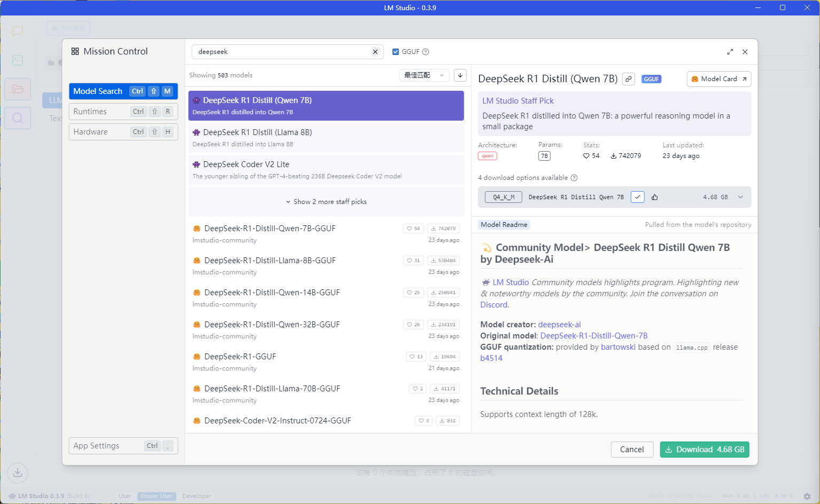Clear the deepseek search field
Viewport: 820px width, 504px height.
(x=375, y=52)
